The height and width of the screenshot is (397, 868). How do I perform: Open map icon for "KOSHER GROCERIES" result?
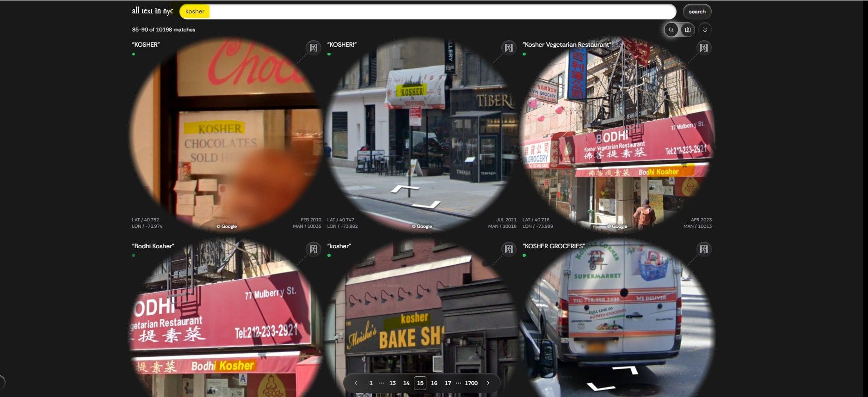coord(704,249)
